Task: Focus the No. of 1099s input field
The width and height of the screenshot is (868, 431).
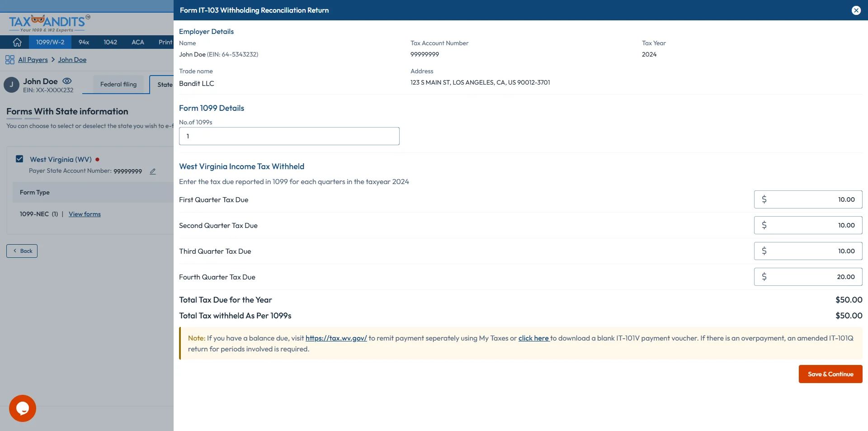Action: (x=289, y=136)
